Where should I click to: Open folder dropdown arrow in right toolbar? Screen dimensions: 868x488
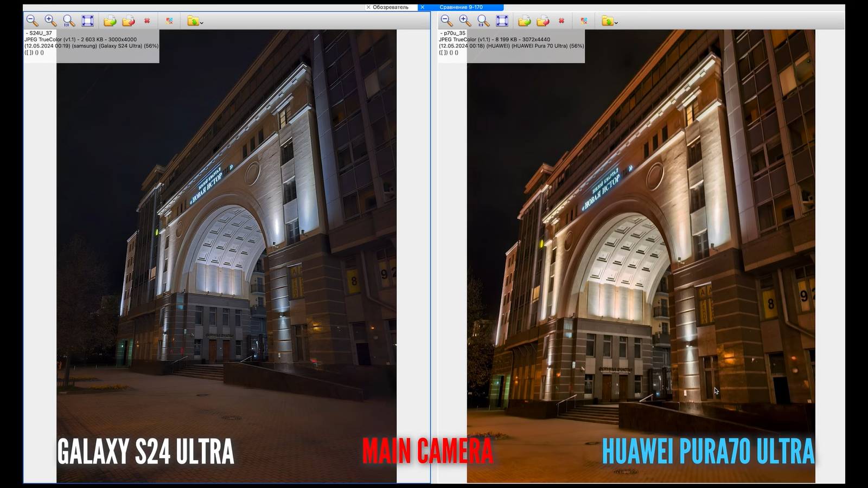616,22
